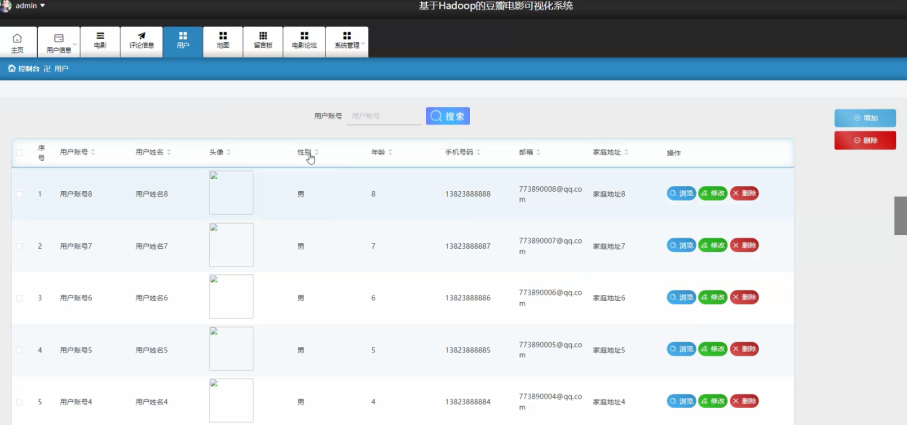Click the avatar image of 用户账号6

click(x=231, y=296)
